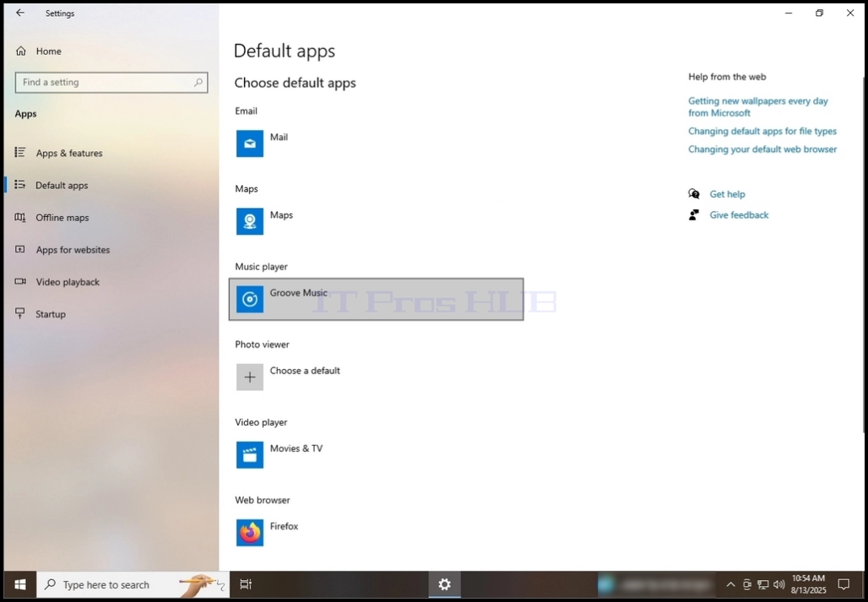Click the search magnifier in Find a setting

point(198,82)
